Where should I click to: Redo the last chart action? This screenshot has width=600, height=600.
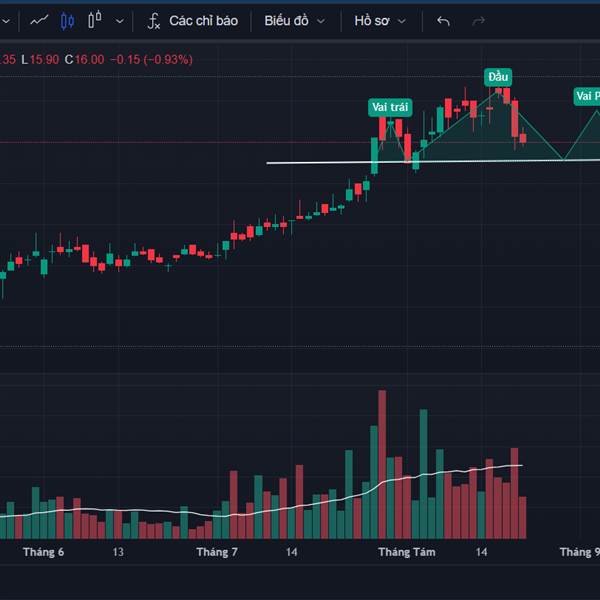point(478,21)
